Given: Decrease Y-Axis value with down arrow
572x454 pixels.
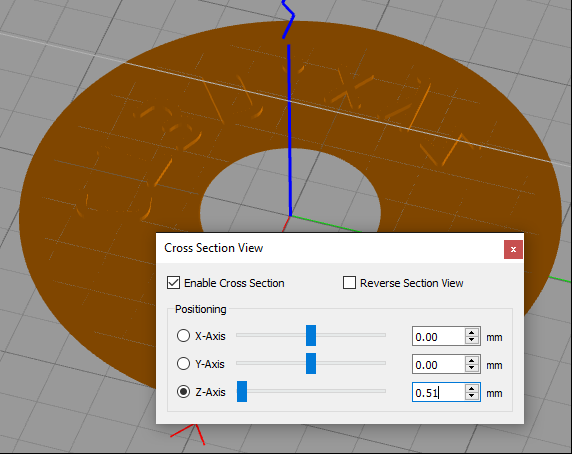Looking at the screenshot, I should point(472,368).
